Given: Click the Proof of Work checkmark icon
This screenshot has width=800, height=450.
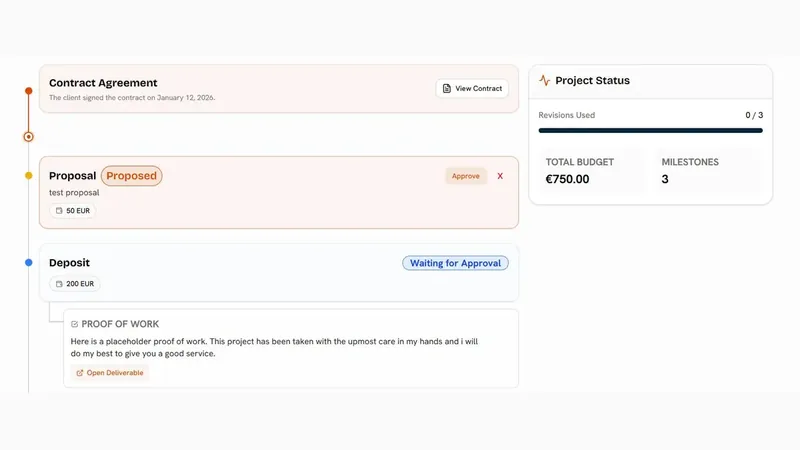Looking at the screenshot, I should tap(74, 324).
